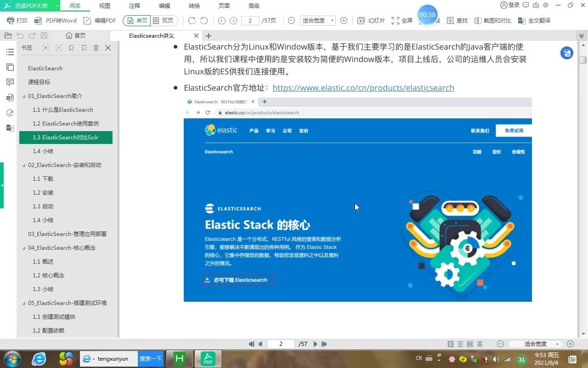Close the Elasticsearch讲义 document tab

197,35
